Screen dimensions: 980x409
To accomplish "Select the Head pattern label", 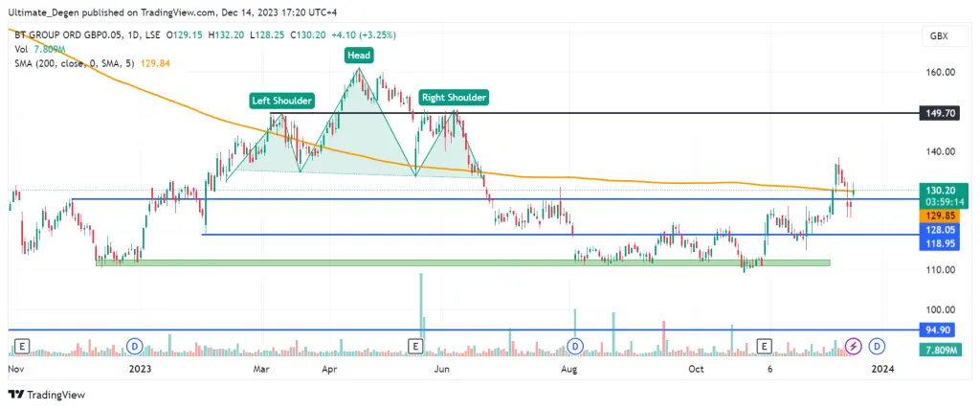I will point(359,56).
